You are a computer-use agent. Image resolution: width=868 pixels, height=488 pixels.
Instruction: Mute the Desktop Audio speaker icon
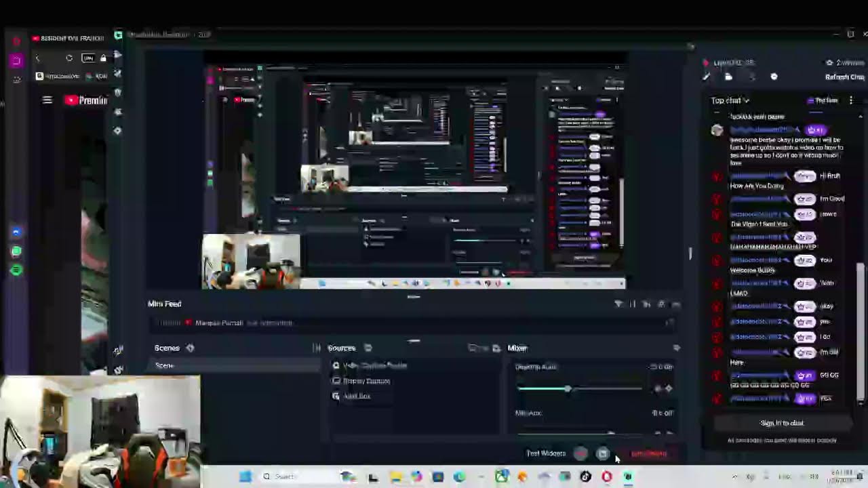(x=657, y=388)
